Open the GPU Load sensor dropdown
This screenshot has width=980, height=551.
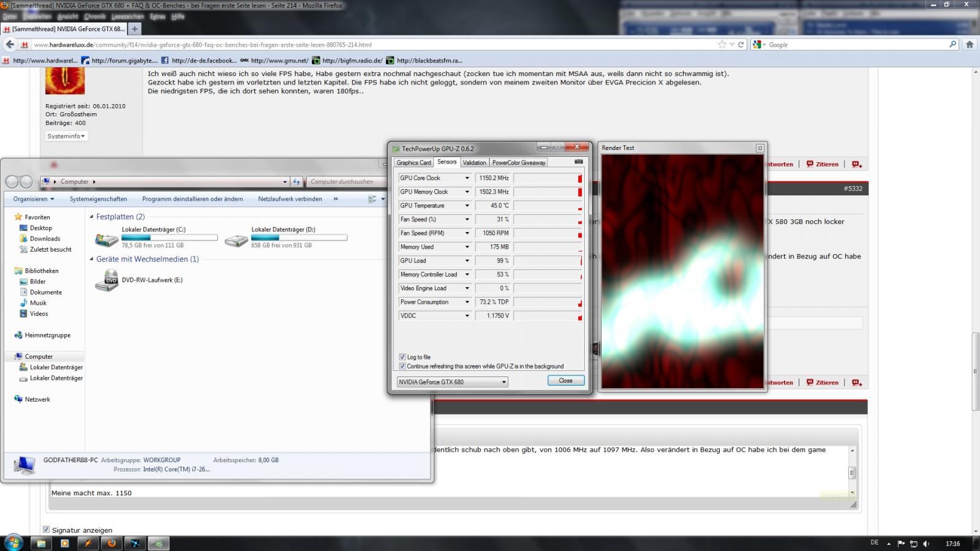pyautogui.click(x=467, y=261)
